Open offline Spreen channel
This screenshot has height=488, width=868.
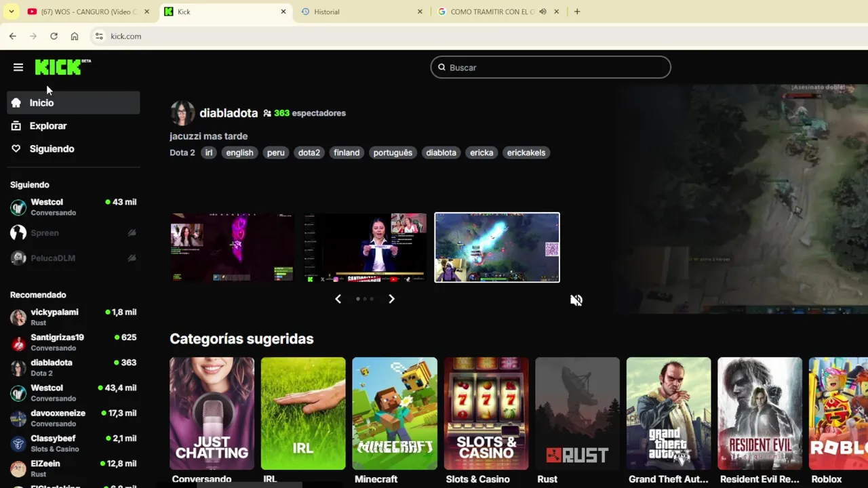[x=73, y=232]
